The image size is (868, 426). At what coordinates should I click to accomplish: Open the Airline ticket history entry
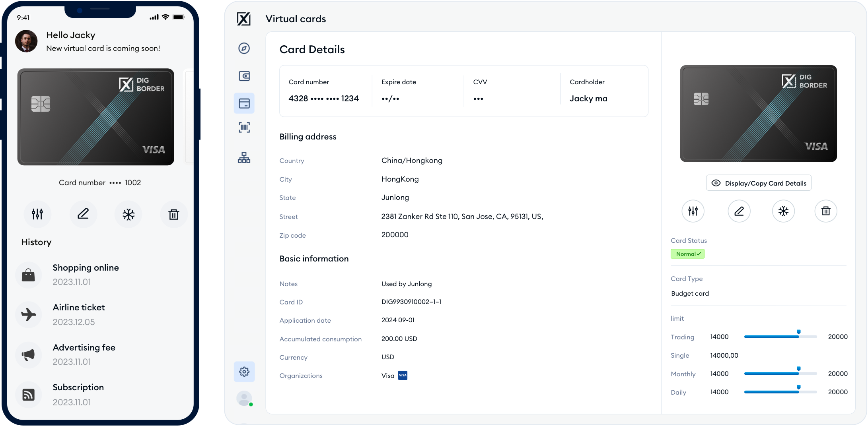click(x=79, y=314)
